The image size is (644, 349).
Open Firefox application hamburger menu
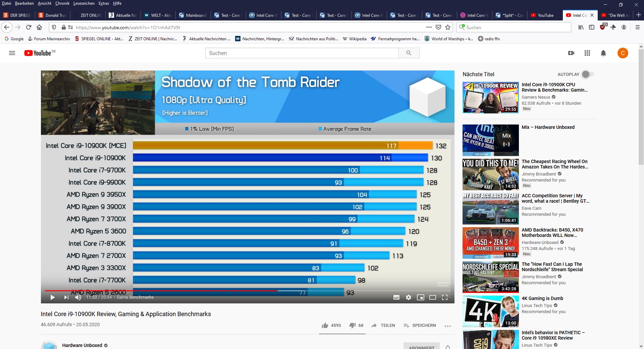(x=637, y=27)
